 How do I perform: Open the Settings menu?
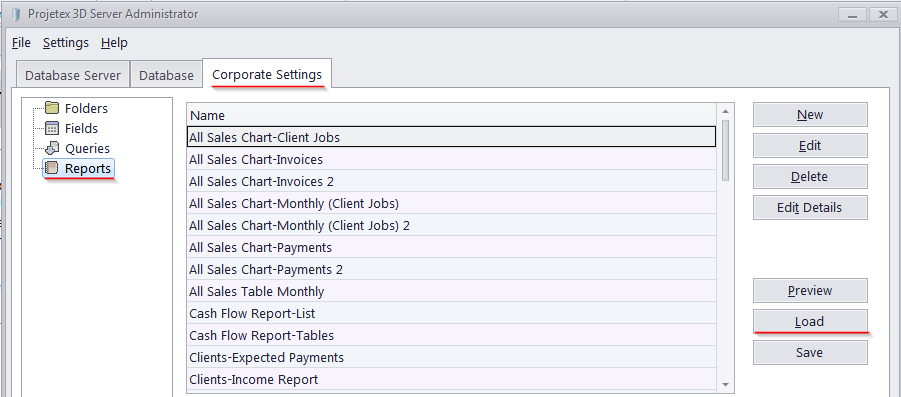(66, 43)
